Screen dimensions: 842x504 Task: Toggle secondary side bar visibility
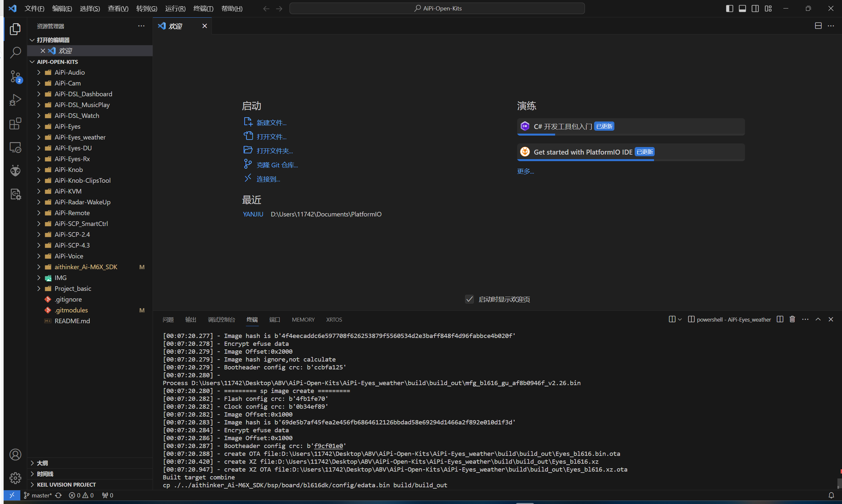(755, 9)
